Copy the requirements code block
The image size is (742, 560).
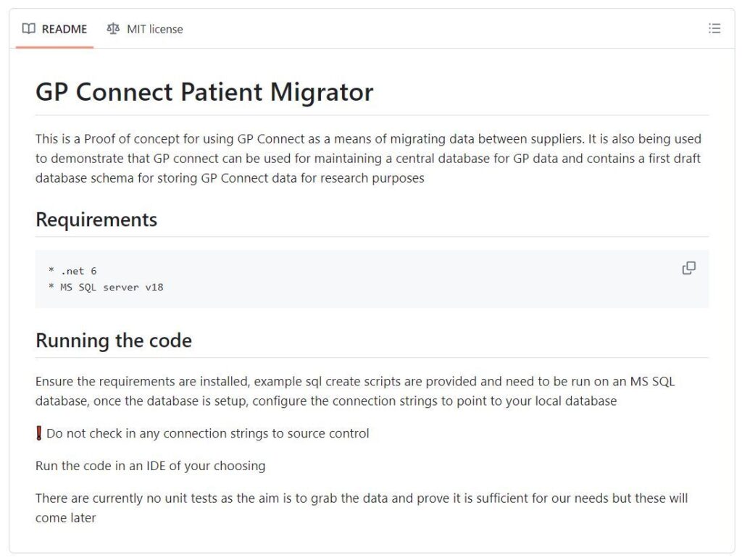[688, 268]
